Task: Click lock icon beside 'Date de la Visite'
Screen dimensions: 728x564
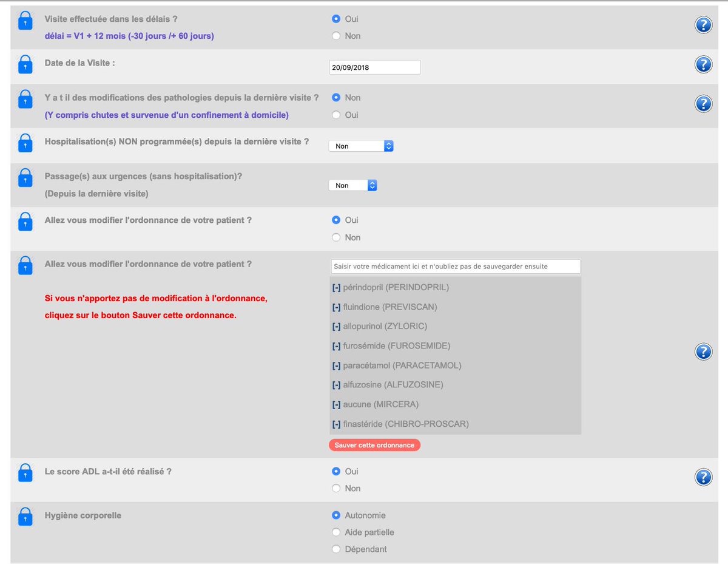Action: tap(25, 64)
